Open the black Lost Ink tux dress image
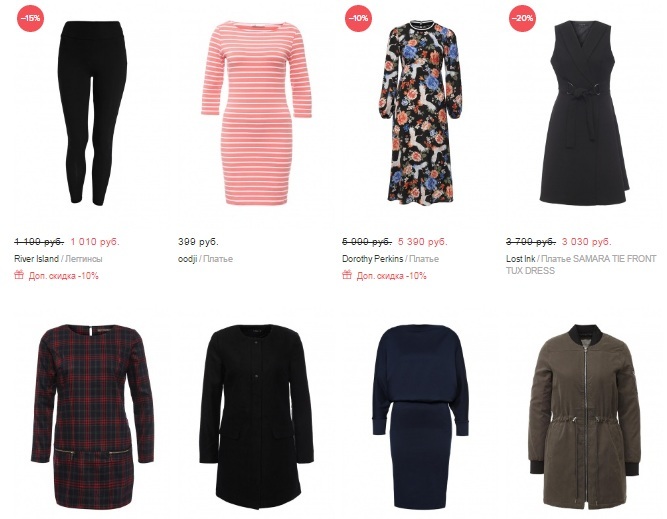The image size is (667, 519). 584,112
